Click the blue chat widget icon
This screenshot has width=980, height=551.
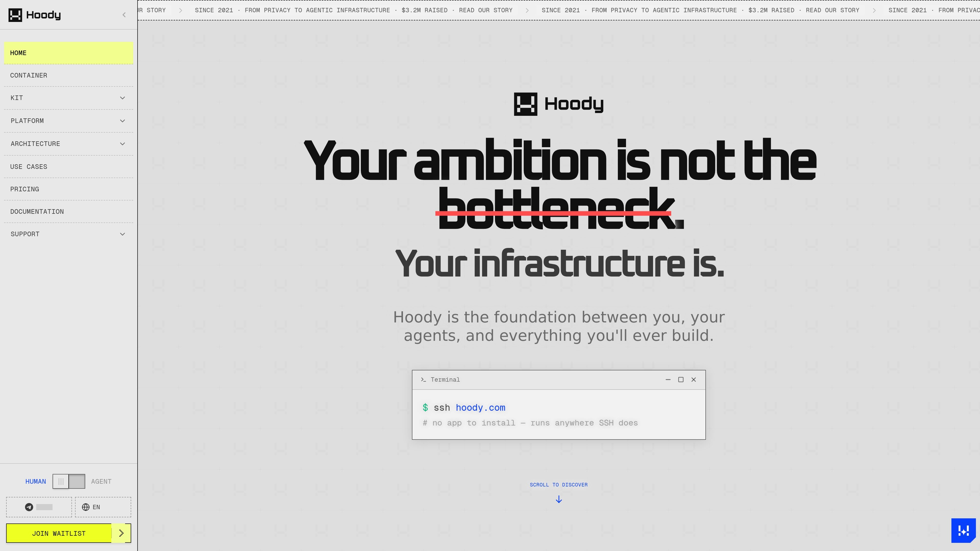[x=963, y=531]
